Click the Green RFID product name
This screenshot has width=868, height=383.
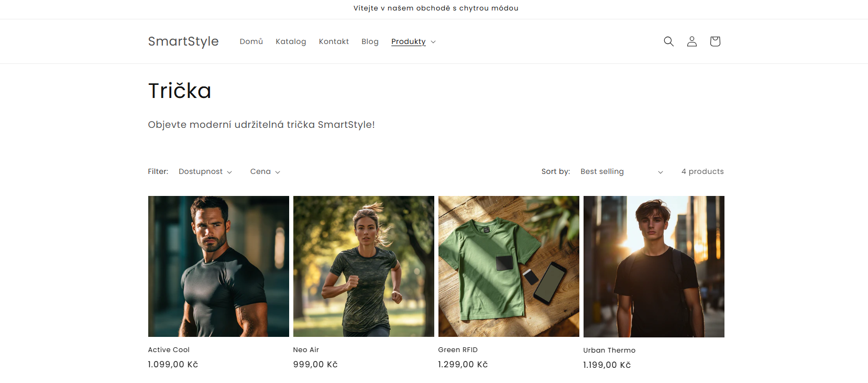[458, 349]
